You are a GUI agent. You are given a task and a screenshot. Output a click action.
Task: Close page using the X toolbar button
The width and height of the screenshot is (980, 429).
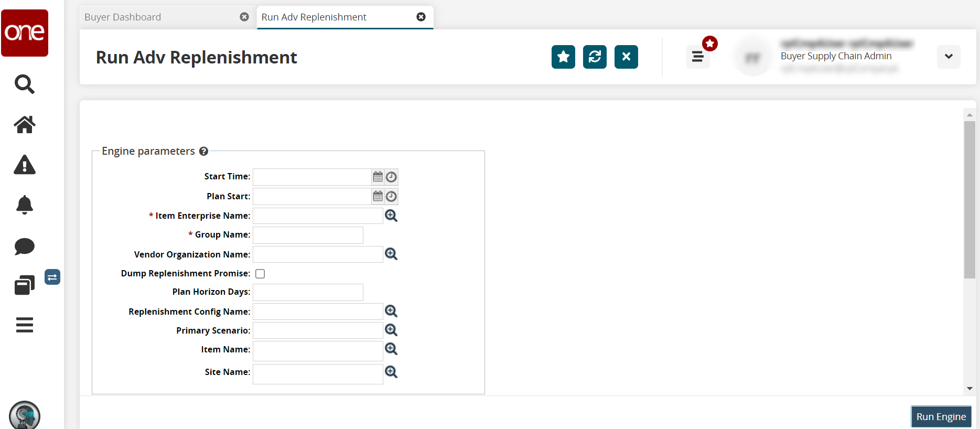[x=626, y=57]
